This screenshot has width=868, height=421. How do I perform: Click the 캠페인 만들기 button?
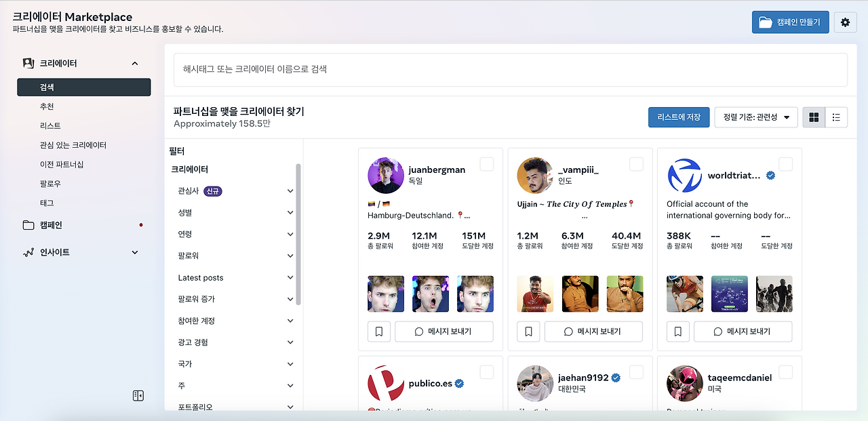791,22
